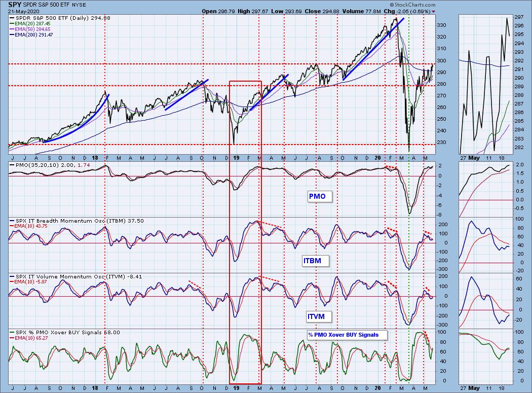Click the 291 label on the zoom panel axis
Screen dimensions: 532x393
point(519,69)
